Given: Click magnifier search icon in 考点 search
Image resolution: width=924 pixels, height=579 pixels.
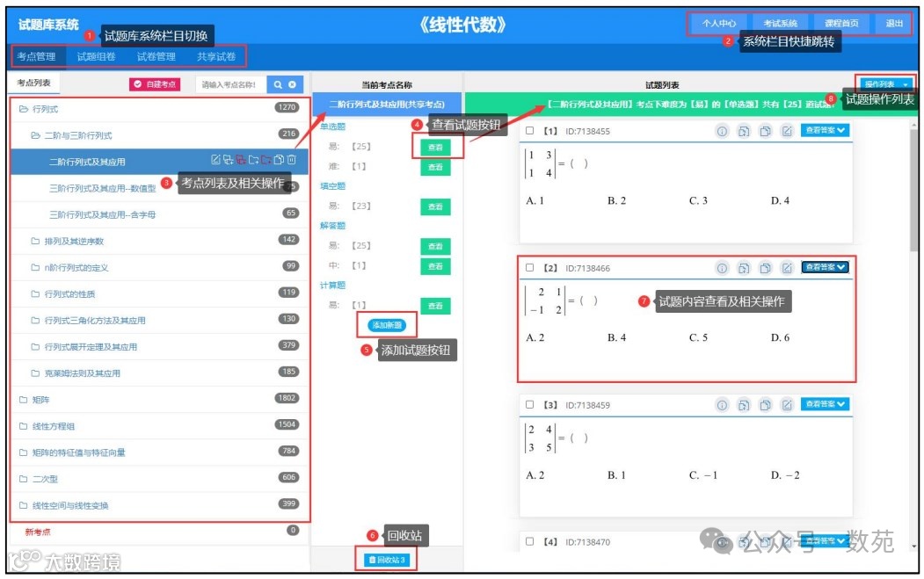Looking at the screenshot, I should pyautogui.click(x=278, y=85).
